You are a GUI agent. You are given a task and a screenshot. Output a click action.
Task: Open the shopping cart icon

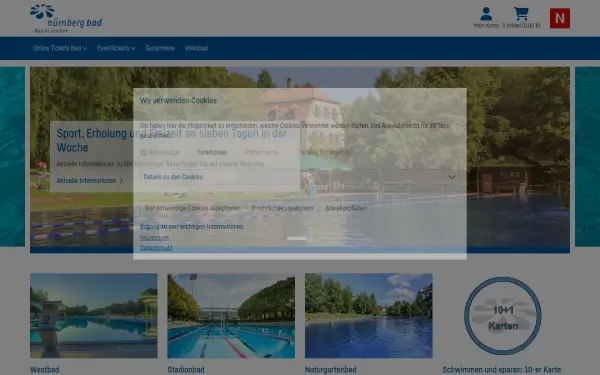pos(521,14)
